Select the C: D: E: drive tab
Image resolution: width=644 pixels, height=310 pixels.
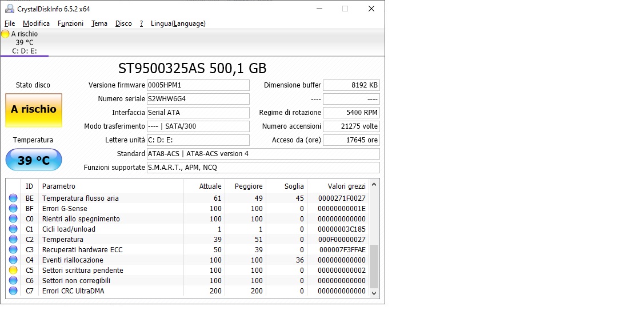pyautogui.click(x=25, y=42)
